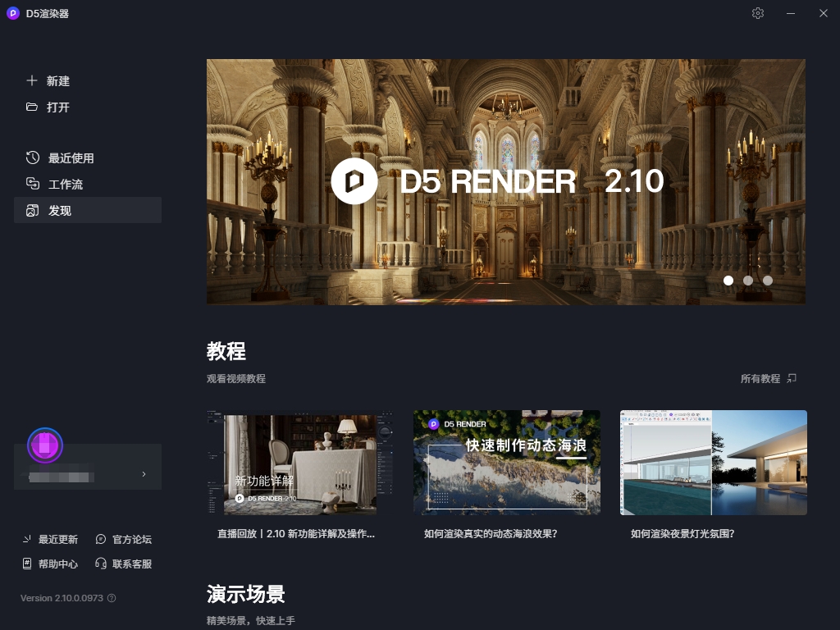Image resolution: width=840 pixels, height=630 pixels.
Task: Expand the user account chevron arrow
Action: coord(144,474)
